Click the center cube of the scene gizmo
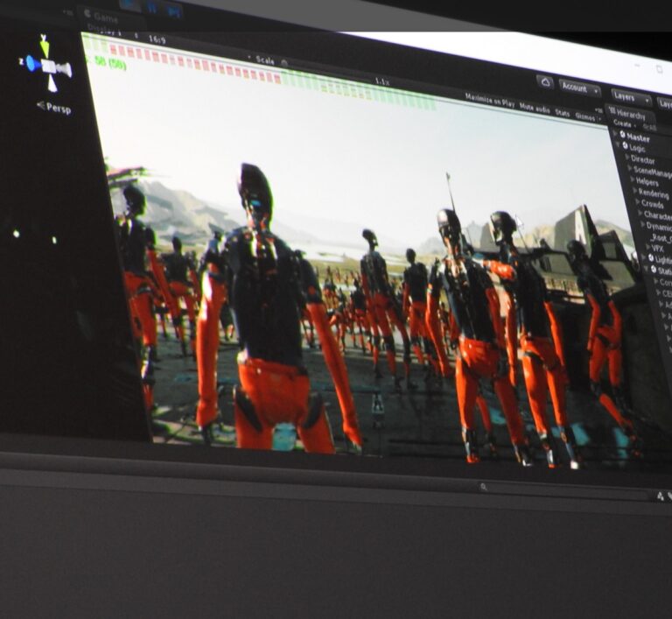672x619 pixels. click(48, 66)
